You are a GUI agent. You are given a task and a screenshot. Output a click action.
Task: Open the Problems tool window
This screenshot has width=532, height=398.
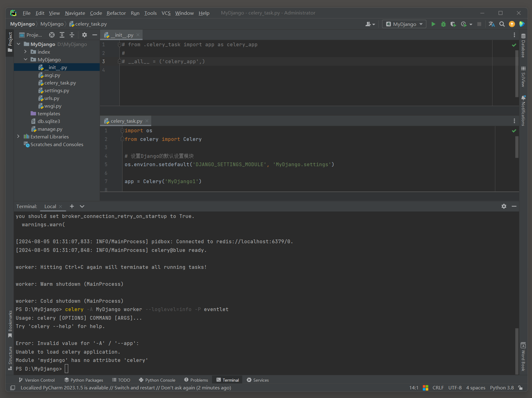click(196, 380)
